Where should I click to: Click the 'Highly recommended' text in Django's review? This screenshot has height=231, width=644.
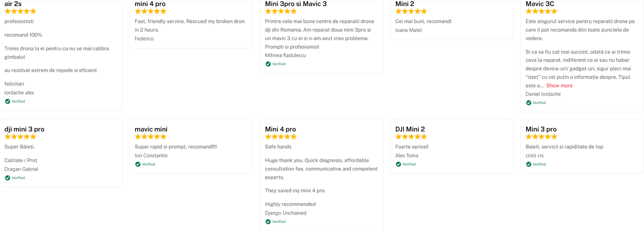tap(290, 204)
